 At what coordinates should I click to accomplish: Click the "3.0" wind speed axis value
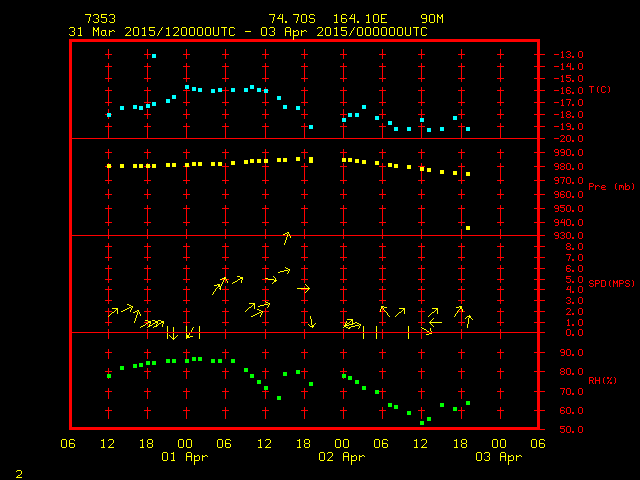pyautogui.click(x=574, y=301)
